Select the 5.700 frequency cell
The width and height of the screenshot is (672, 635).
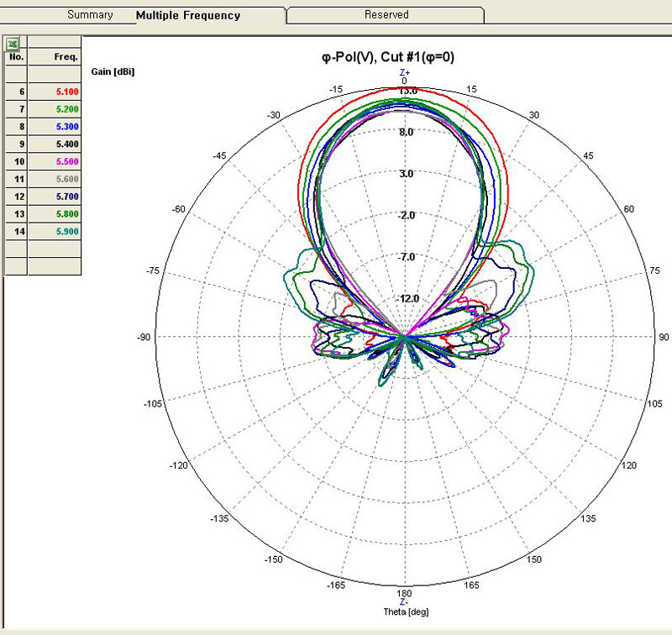click(55, 197)
